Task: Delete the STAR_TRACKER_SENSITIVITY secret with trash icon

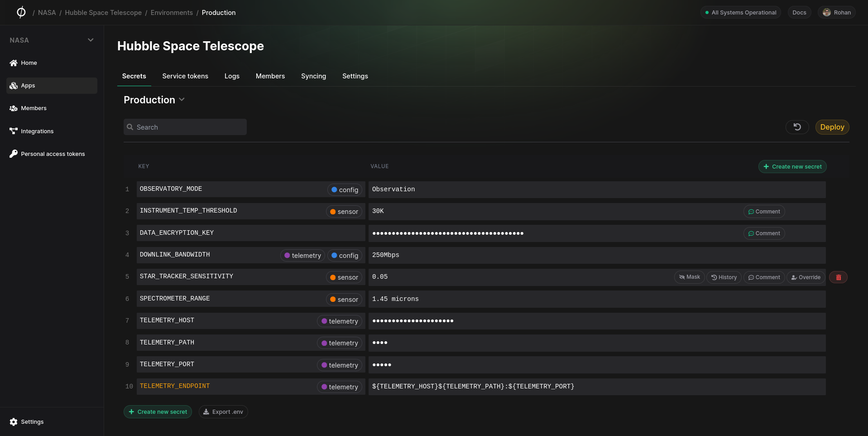Action: point(838,277)
